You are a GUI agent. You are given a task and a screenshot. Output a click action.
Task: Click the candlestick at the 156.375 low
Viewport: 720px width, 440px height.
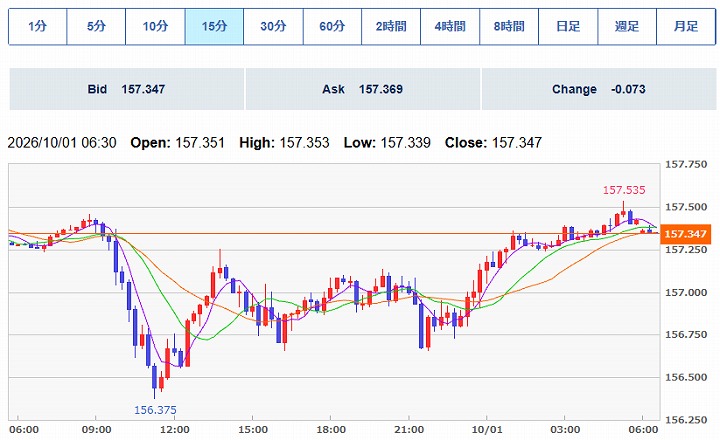pyautogui.click(x=155, y=379)
